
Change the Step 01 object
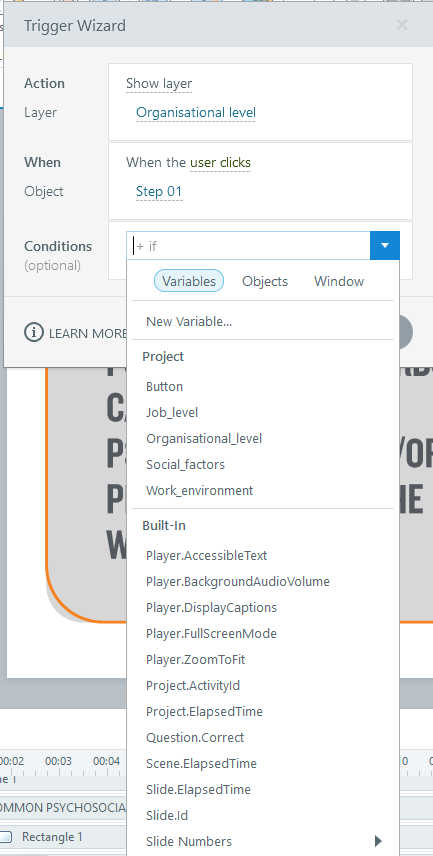tap(159, 192)
